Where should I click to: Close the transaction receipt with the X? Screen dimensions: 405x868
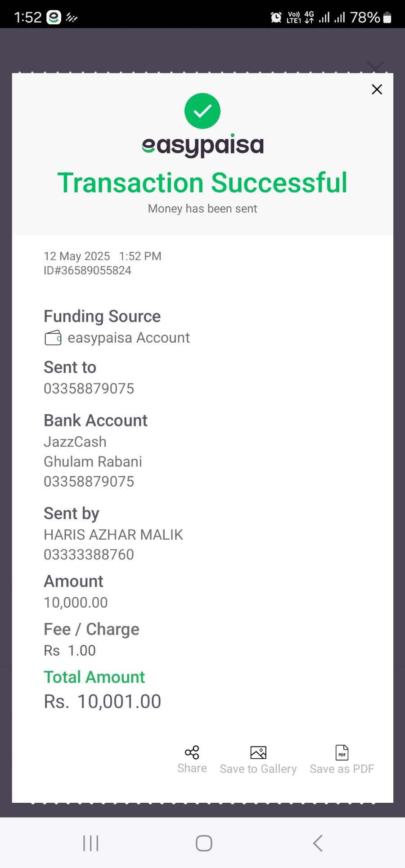377,89
